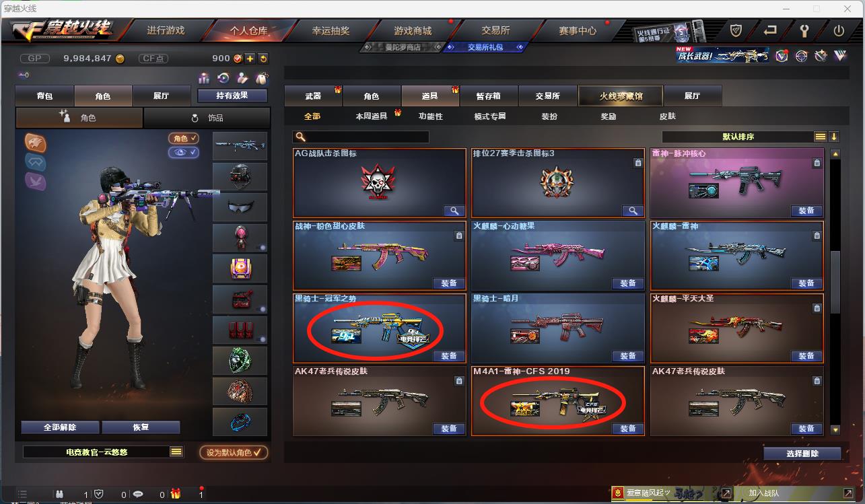
Task: Click the 选择删除 button
Action: [802, 454]
